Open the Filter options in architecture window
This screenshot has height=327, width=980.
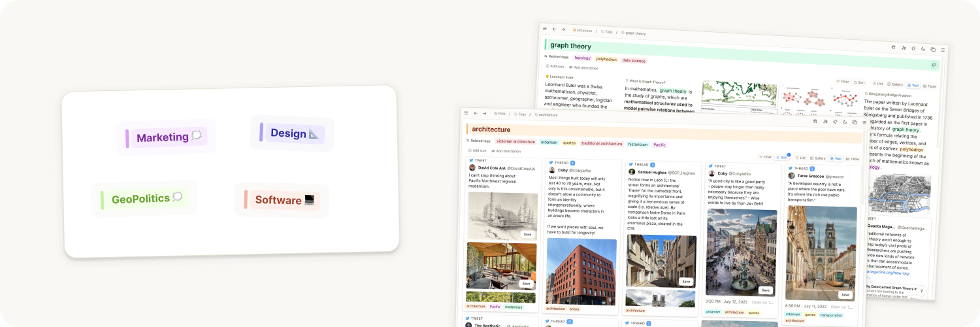pos(765,158)
